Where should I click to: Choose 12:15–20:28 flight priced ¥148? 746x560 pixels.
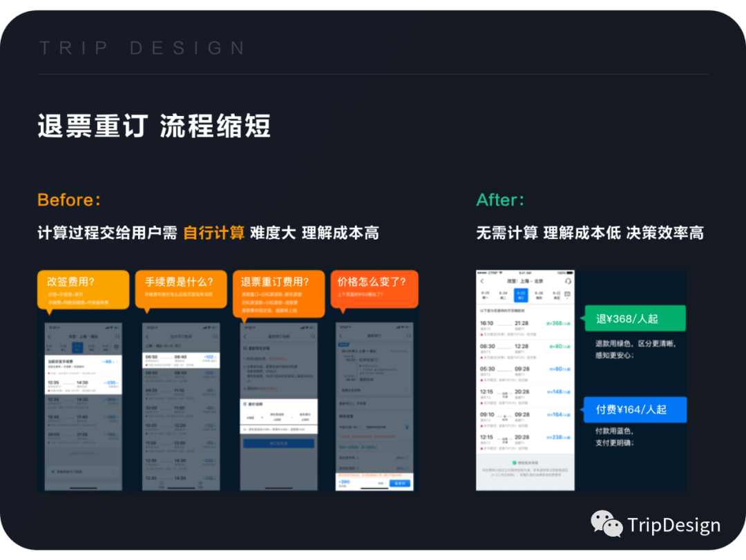(x=525, y=397)
